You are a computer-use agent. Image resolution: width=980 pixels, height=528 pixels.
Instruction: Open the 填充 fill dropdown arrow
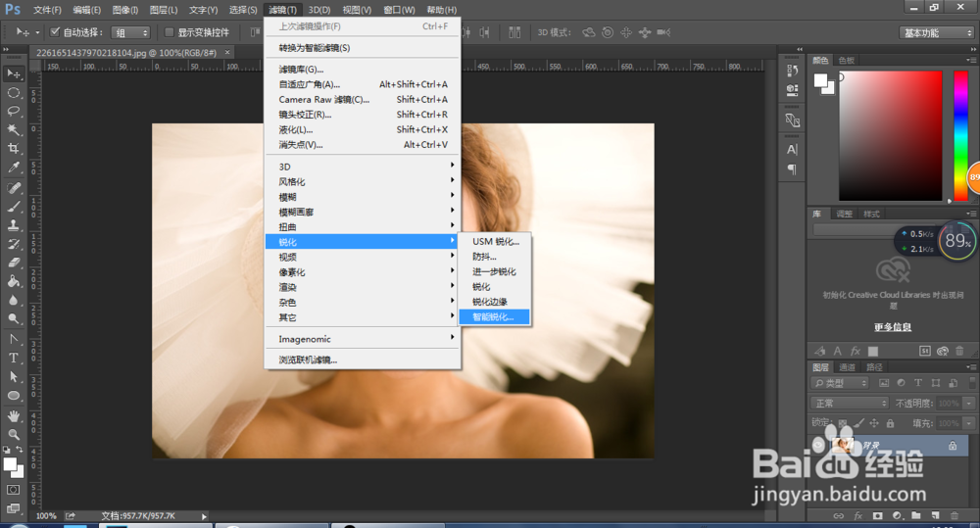click(969, 423)
